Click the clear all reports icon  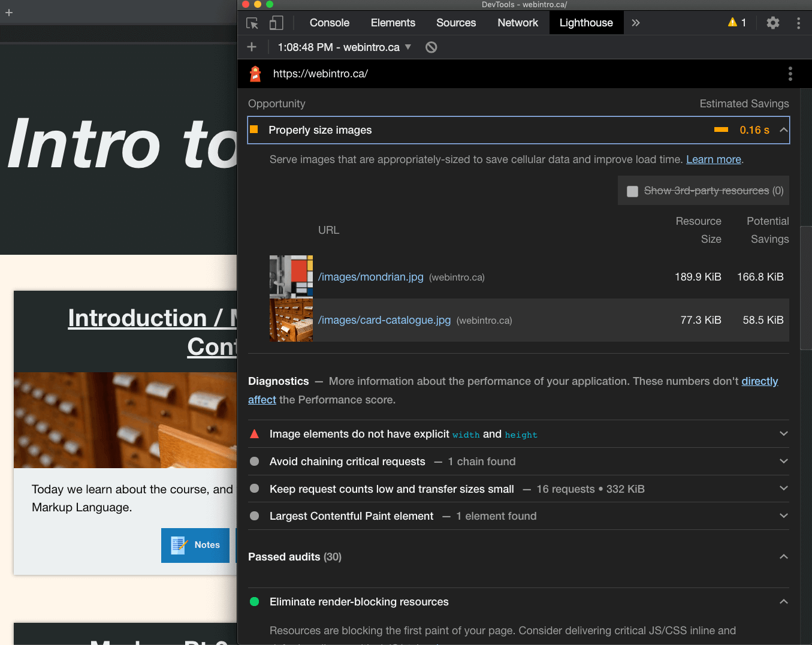431,47
